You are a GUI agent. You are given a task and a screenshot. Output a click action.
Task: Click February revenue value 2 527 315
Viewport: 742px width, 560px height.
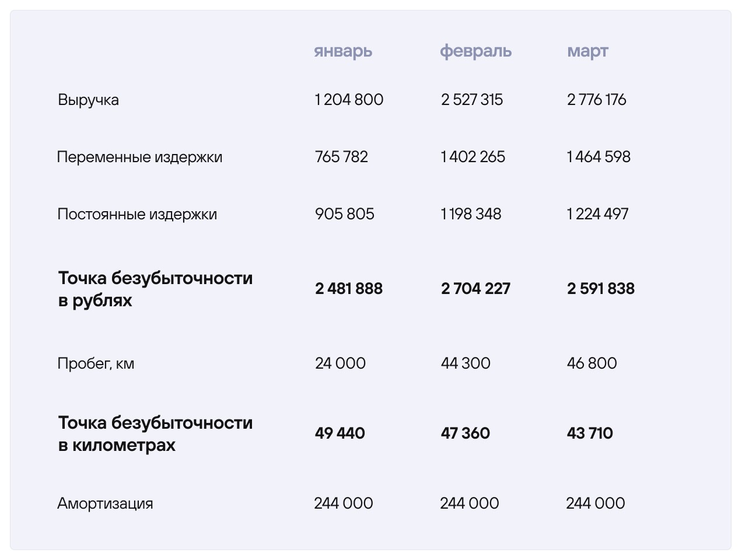coord(471,100)
